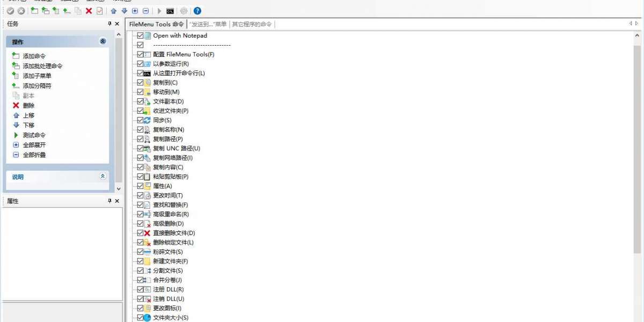Click the Test Command play toolbar icon
The width and height of the screenshot is (644, 322).
[x=159, y=11]
